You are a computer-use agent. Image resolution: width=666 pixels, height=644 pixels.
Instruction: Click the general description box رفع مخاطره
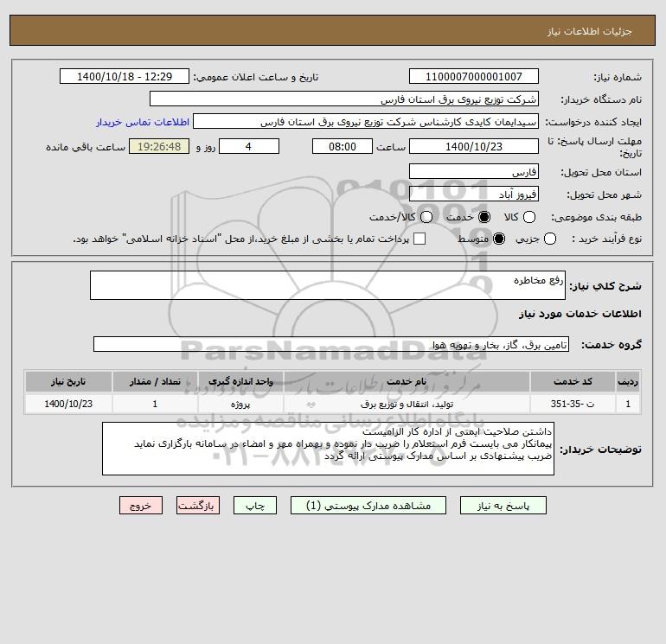coord(328,285)
